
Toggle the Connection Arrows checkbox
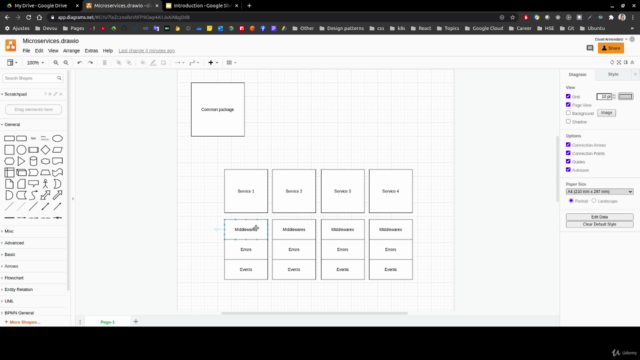568,145
